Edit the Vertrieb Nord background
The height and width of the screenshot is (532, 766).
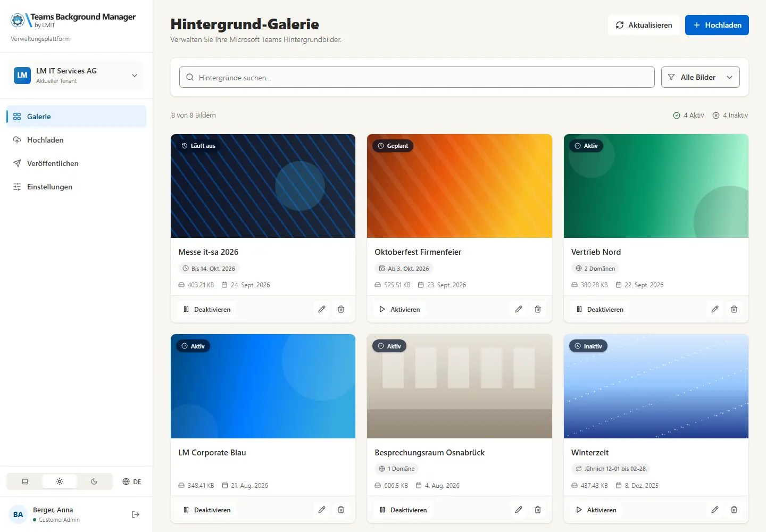pyautogui.click(x=715, y=309)
